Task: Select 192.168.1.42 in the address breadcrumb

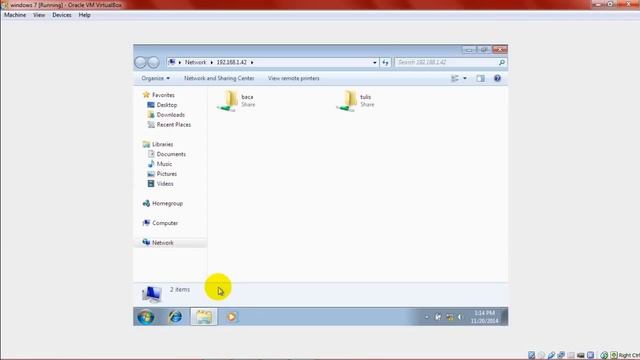Action: tap(231, 62)
